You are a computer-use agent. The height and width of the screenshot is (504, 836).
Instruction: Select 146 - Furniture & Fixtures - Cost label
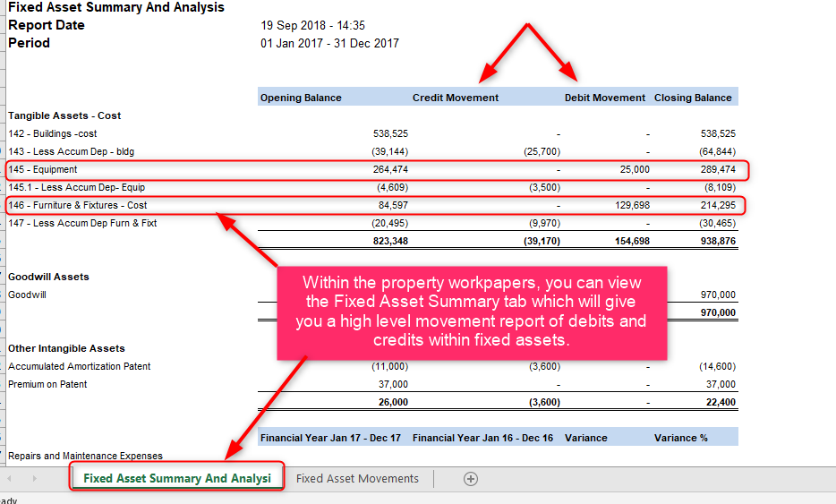click(77, 205)
